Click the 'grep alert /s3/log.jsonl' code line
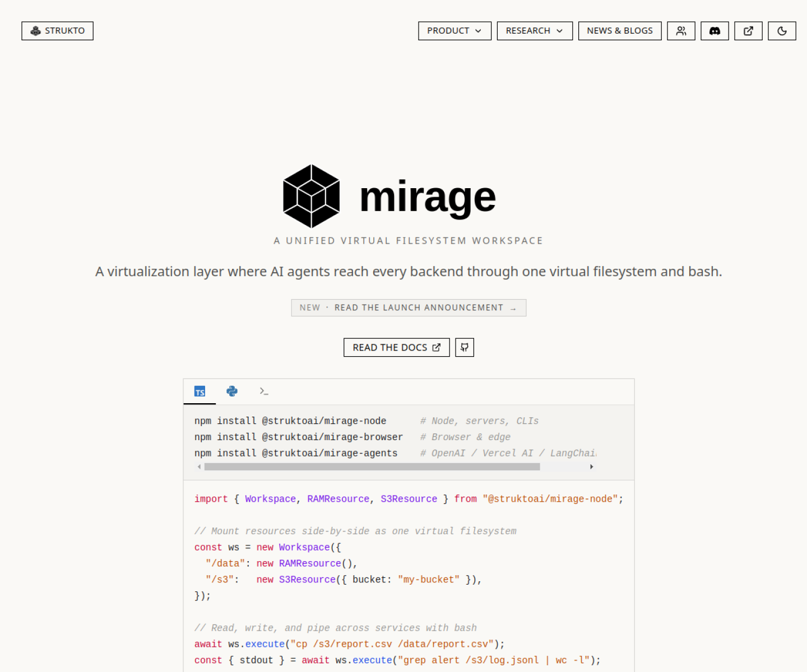This screenshot has width=807, height=672. tap(397, 660)
